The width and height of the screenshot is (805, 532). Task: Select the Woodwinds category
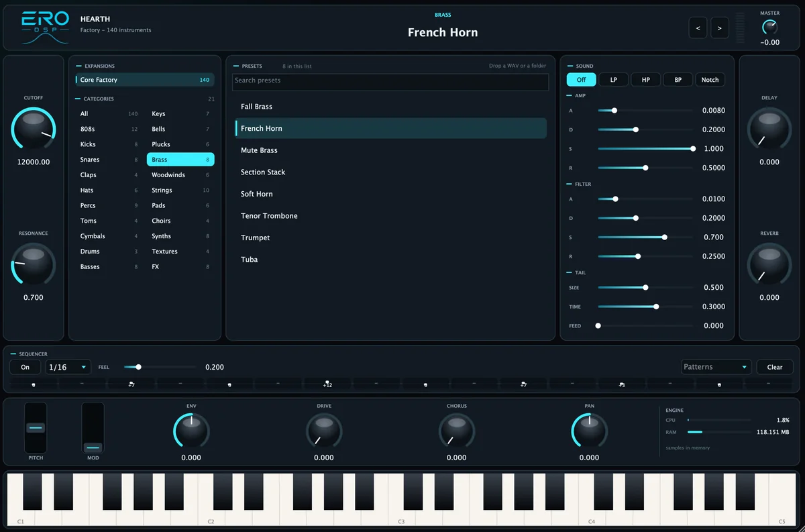point(180,175)
